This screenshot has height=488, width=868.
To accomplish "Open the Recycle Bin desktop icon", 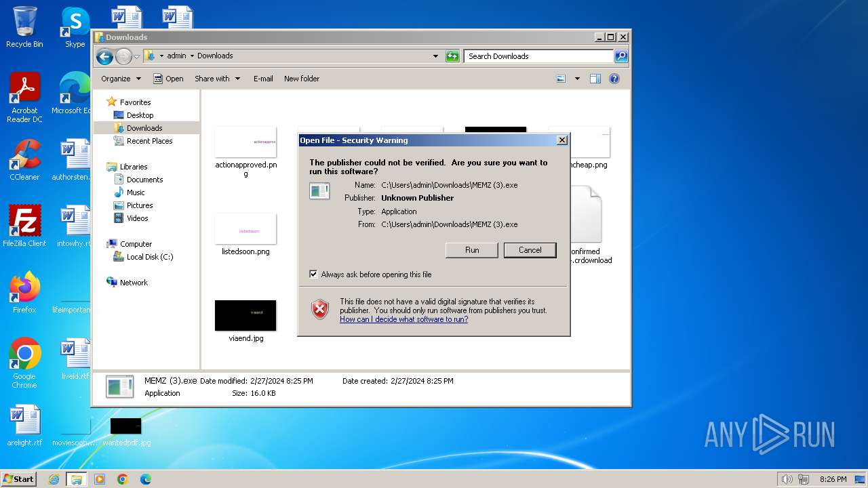I will click(24, 27).
